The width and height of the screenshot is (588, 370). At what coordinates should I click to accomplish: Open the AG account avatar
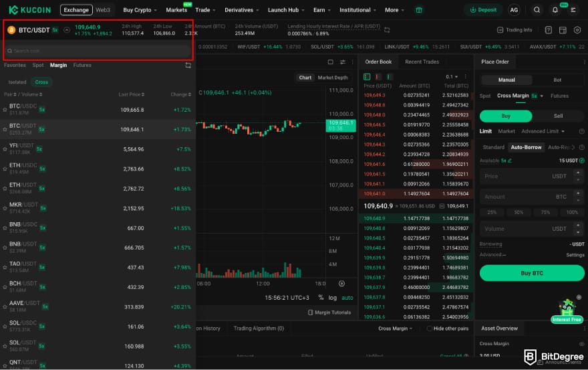point(514,10)
